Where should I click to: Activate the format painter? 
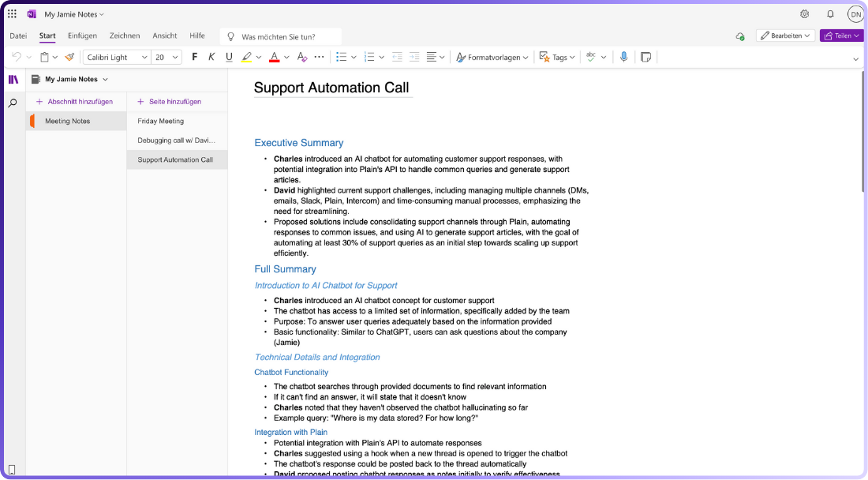pos(69,57)
